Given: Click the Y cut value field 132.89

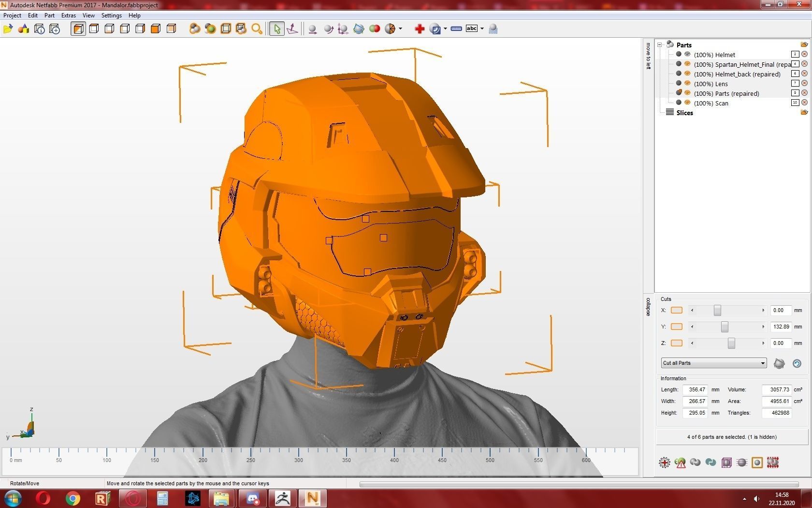Looking at the screenshot, I should tap(781, 327).
